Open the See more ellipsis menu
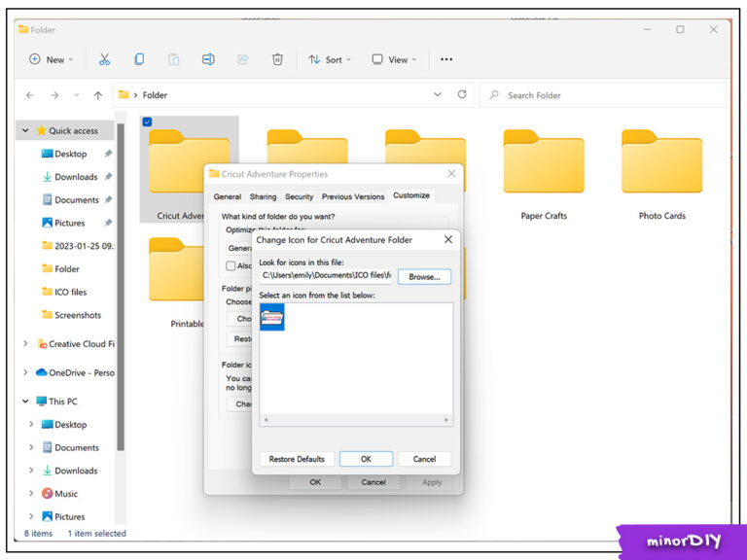Viewport: 747px width, 560px height. point(446,59)
